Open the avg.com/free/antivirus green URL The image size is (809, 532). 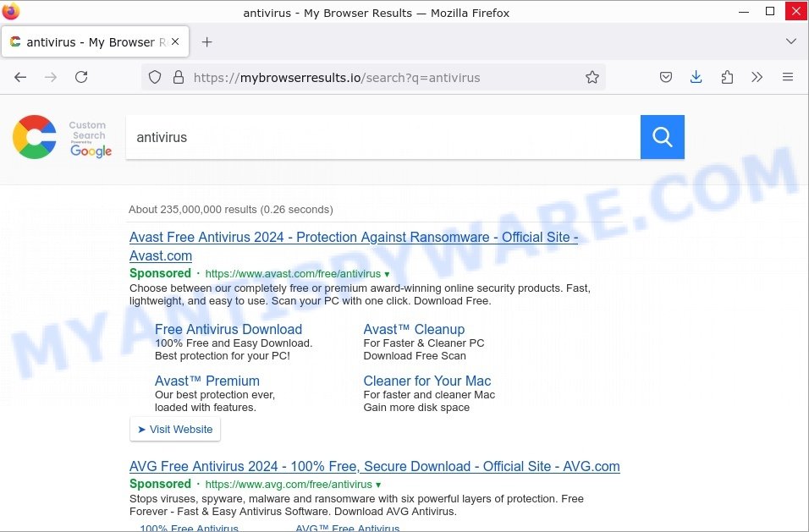pos(289,485)
